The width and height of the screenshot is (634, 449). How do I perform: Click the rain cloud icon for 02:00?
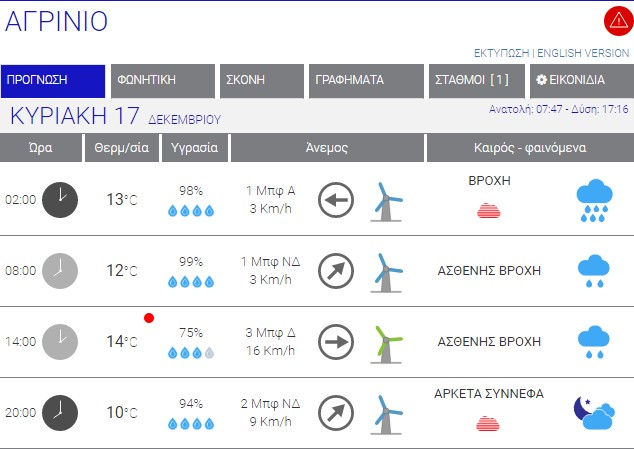click(594, 200)
